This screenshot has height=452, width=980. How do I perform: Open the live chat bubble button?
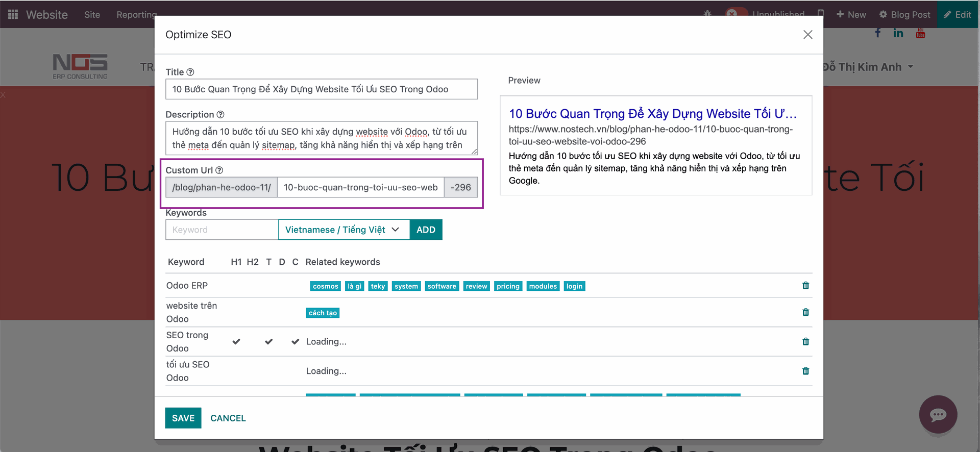938,415
